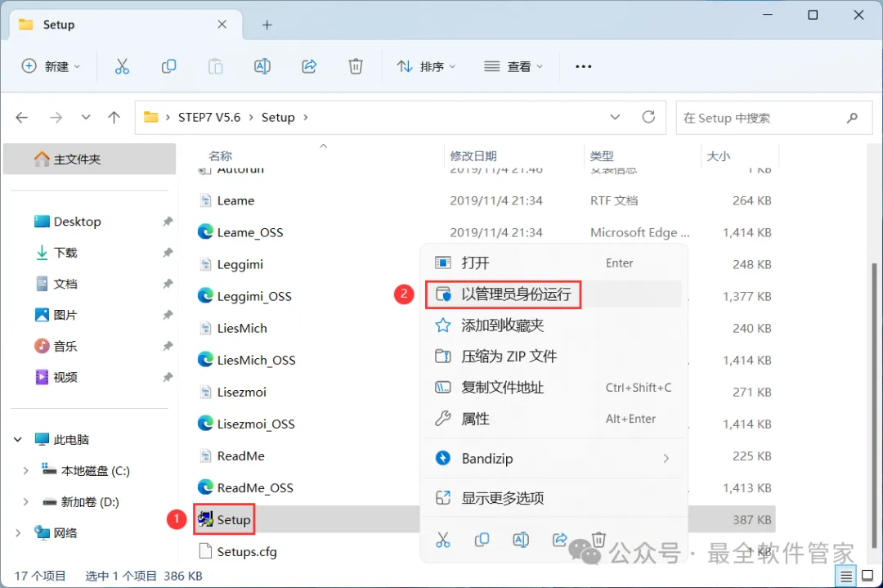Switch to large thumbnails view in status bar
The width and height of the screenshot is (883, 588).
(867, 576)
